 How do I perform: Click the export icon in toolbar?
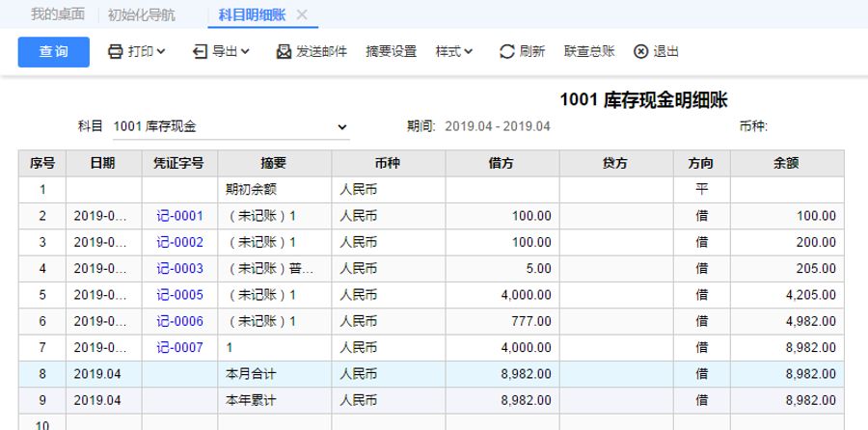click(200, 52)
